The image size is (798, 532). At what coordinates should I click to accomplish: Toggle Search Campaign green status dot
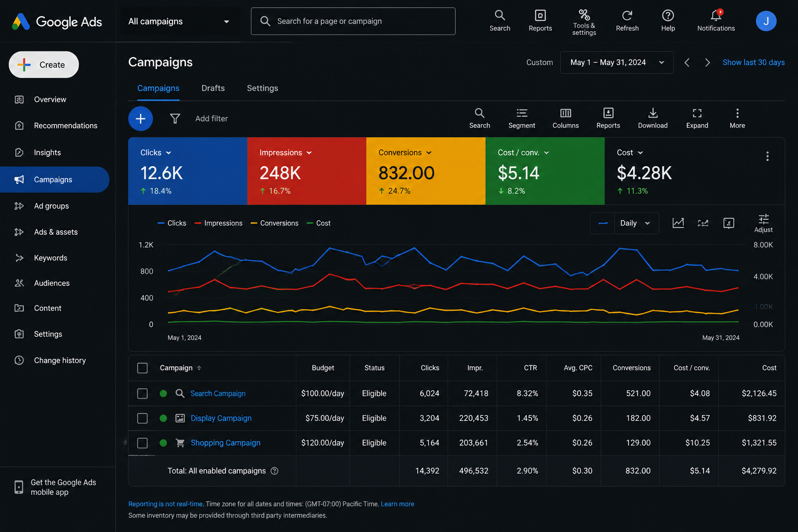(163, 393)
